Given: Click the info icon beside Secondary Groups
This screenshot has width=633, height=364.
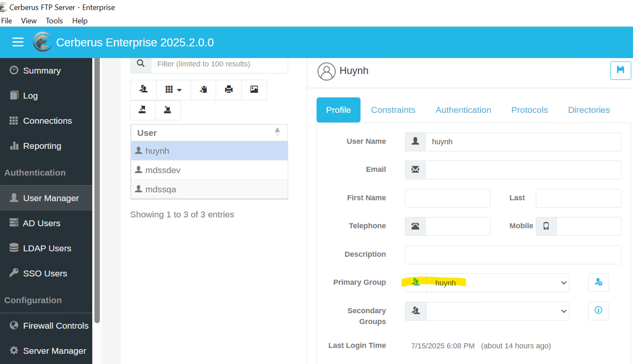Looking at the screenshot, I should [x=598, y=310].
